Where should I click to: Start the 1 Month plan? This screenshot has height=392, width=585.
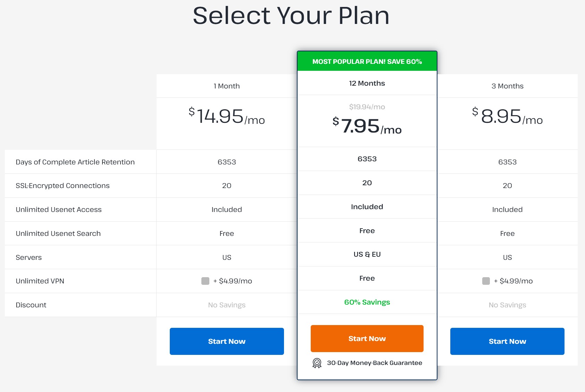(x=227, y=341)
